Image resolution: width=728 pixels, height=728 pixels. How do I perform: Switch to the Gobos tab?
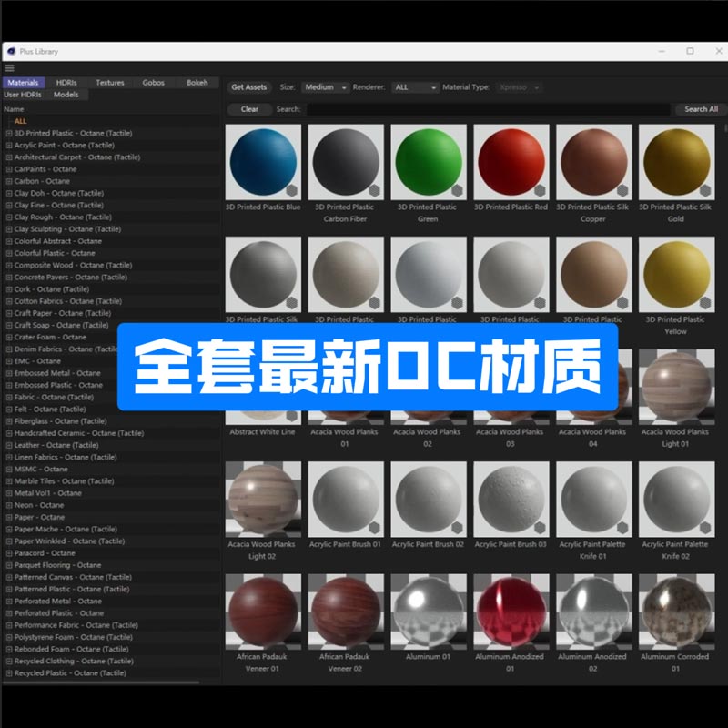click(154, 83)
